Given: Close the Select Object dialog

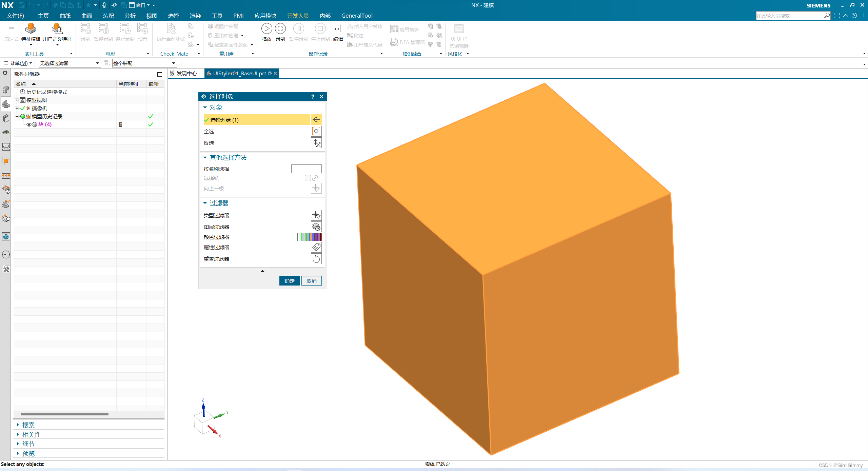Looking at the screenshot, I should coord(321,97).
